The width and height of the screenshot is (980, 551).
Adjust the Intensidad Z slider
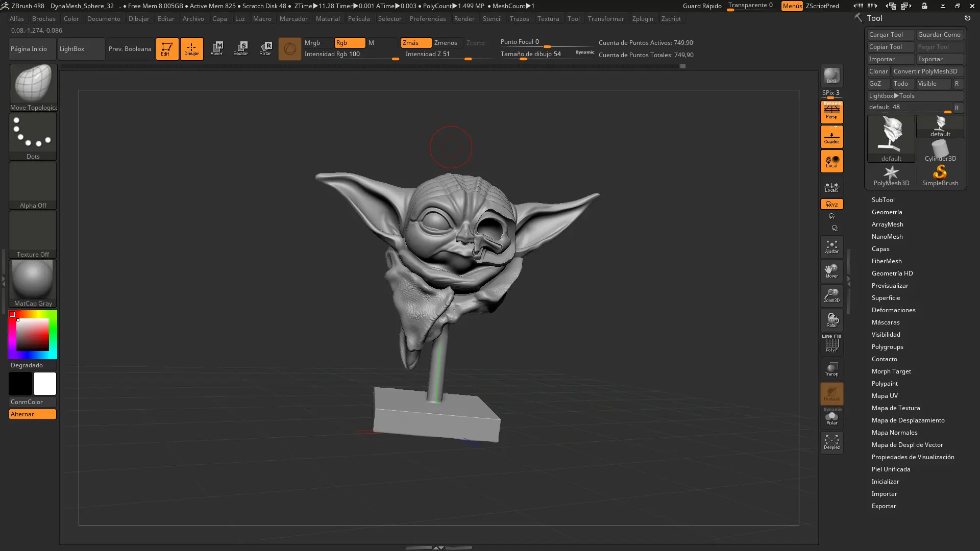[x=450, y=55]
